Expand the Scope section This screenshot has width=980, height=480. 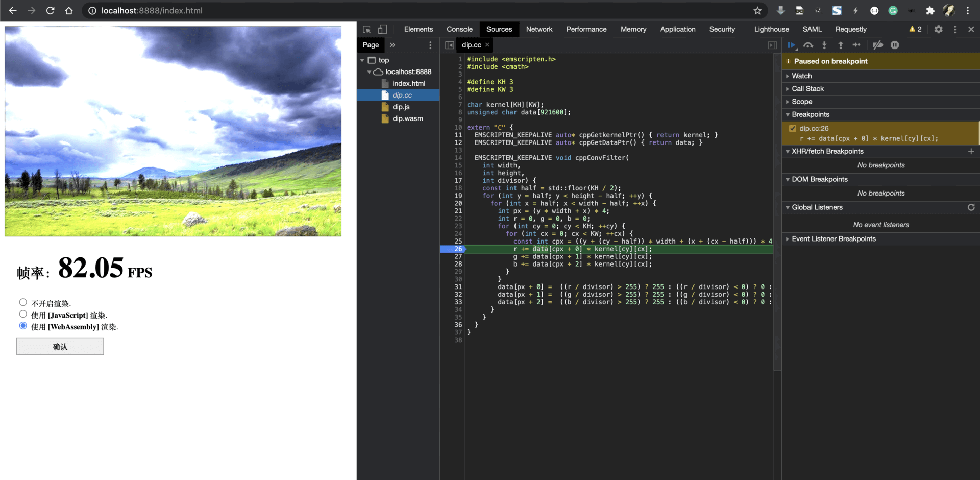click(x=801, y=102)
